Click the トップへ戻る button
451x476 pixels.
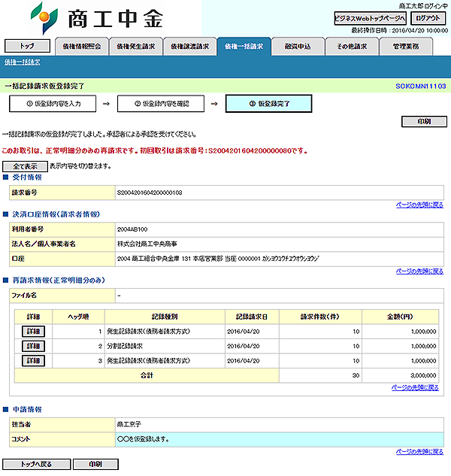pos(36,464)
